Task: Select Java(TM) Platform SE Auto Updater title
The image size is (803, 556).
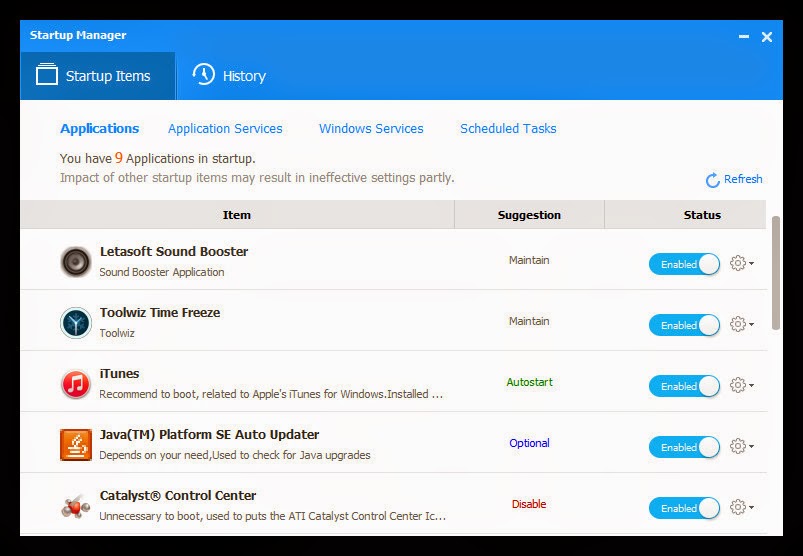Action: point(209,434)
